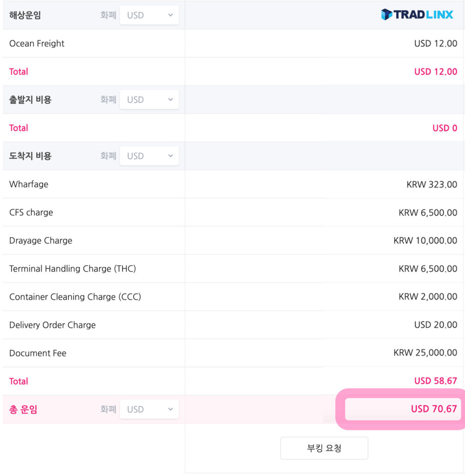Click the chevron in 해상운임 currency selector
Viewport: 465px width, 476px height.
point(170,15)
